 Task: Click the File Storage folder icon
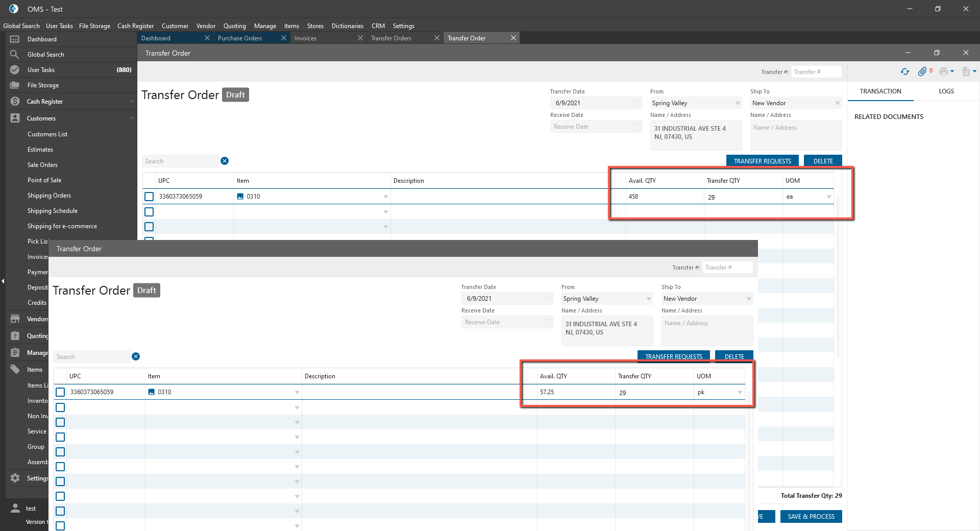(x=15, y=85)
